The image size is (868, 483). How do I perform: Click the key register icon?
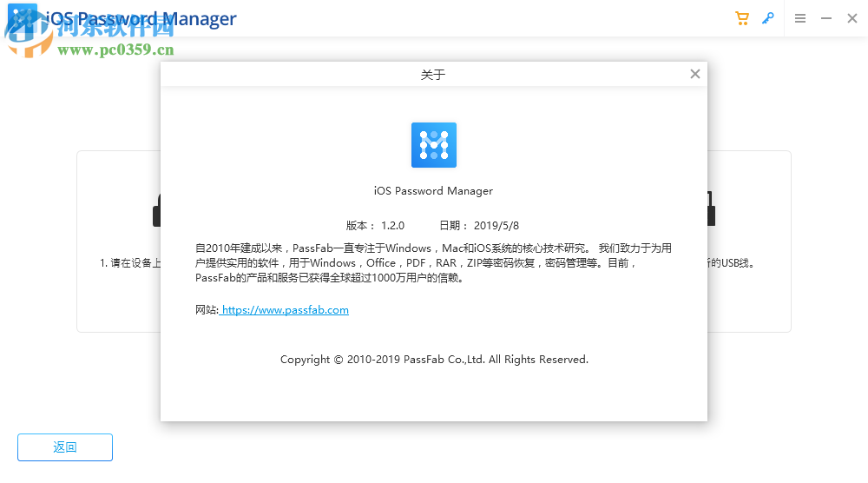click(768, 18)
